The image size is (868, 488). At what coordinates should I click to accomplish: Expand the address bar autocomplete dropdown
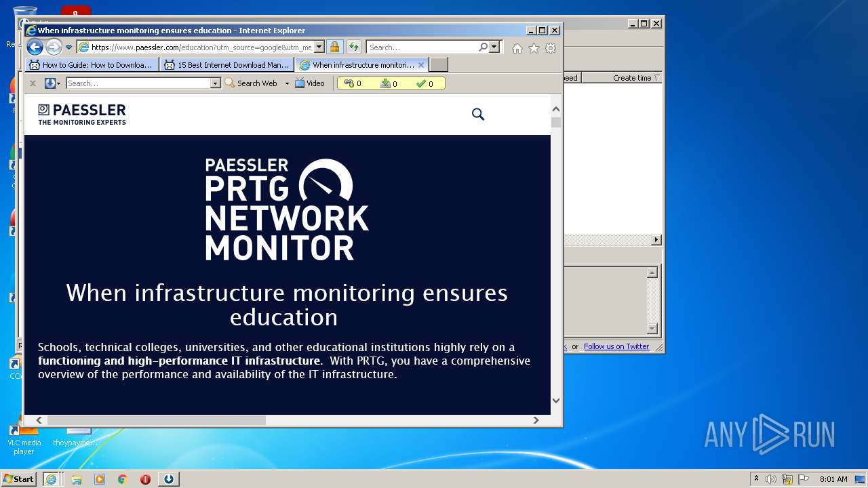pyautogui.click(x=319, y=47)
